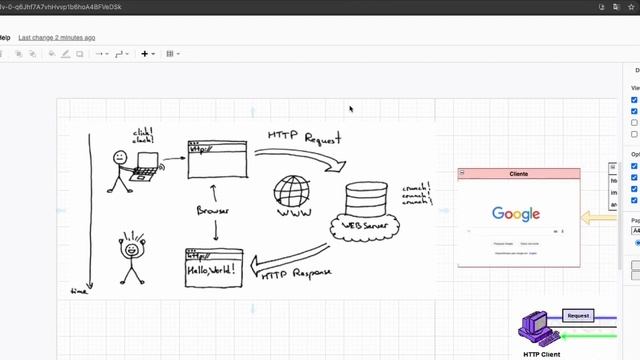Image resolution: width=640 pixels, height=360 pixels.
Task: Collapse the Cliente container using its minus icon
Action: 462,173
